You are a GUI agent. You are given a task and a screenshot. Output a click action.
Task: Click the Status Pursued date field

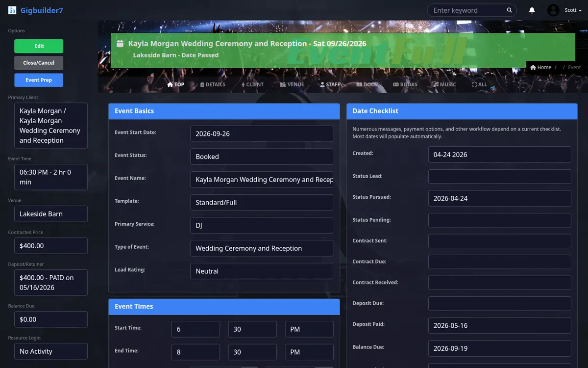pos(499,198)
